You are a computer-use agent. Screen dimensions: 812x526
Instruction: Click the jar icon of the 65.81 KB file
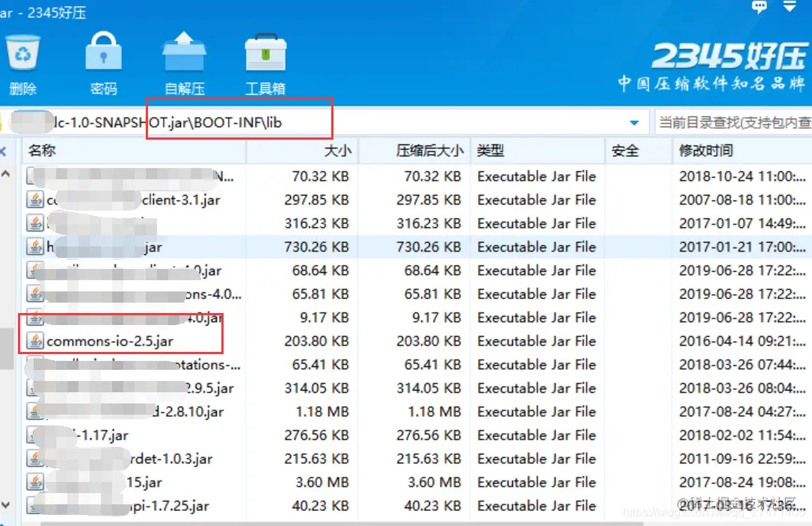point(34,294)
